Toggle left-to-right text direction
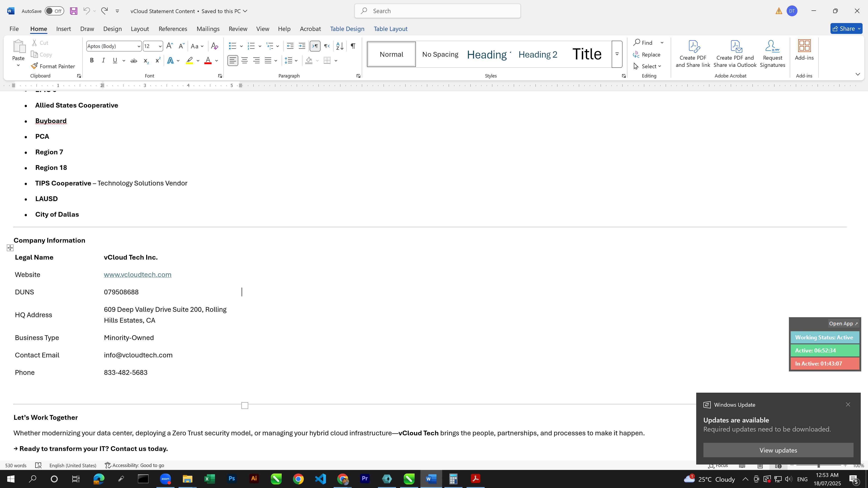This screenshot has width=868, height=488. pos(315,46)
